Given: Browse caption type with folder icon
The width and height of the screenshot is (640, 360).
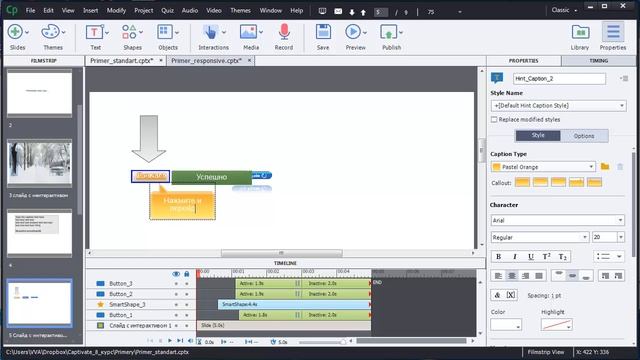Looking at the screenshot, I should (605, 167).
